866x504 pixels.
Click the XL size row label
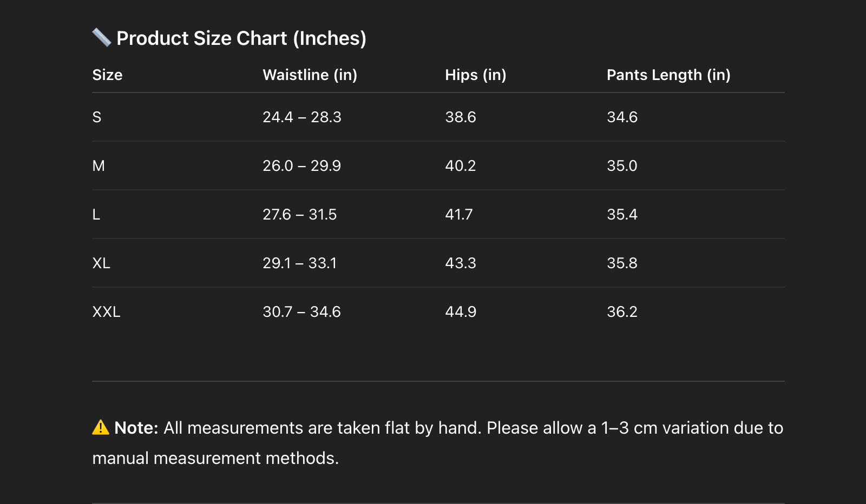[x=101, y=263]
